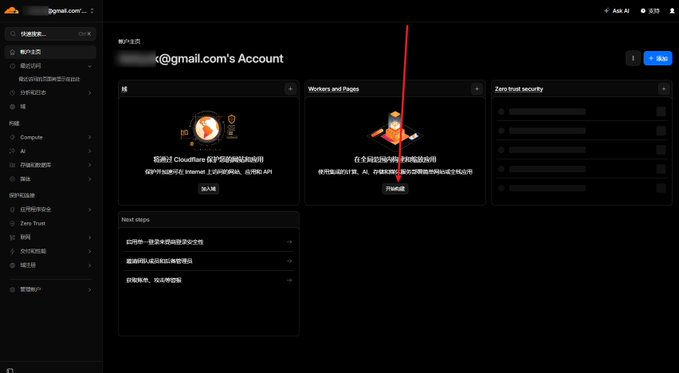Click the plus icon on the 域 card

click(291, 89)
